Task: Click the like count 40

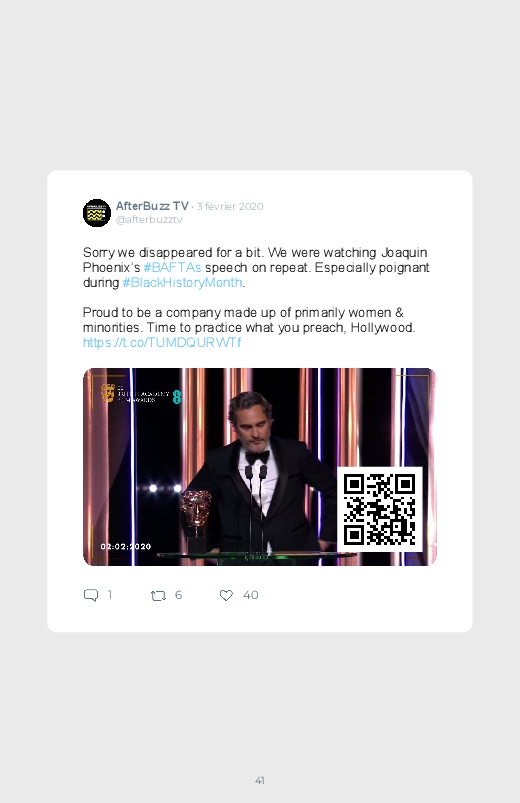Action: pyautogui.click(x=251, y=595)
